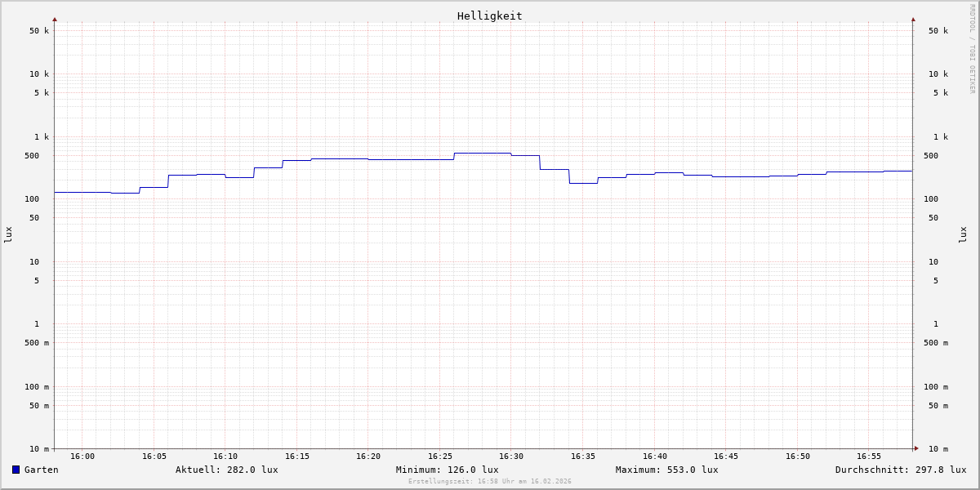Click the 16:30 time axis label
This screenshot has width=980, height=490.
511,457
